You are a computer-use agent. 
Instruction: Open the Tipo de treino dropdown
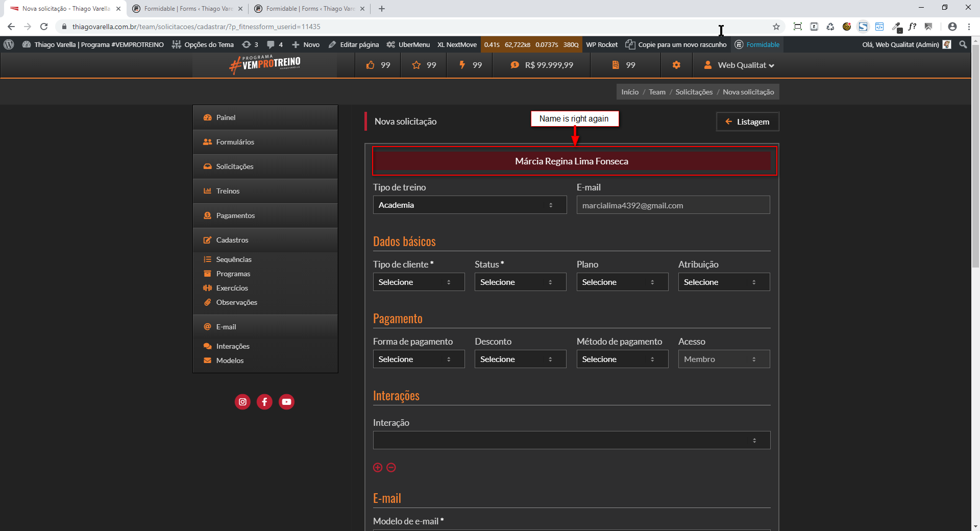[x=470, y=205]
